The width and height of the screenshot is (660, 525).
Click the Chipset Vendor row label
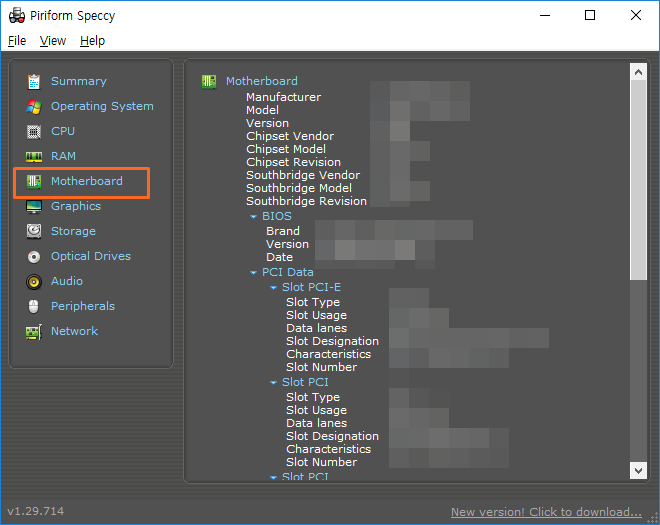coord(290,136)
